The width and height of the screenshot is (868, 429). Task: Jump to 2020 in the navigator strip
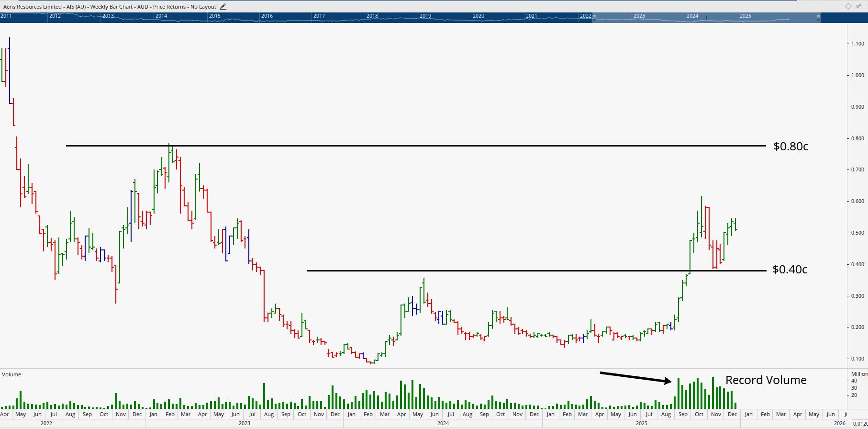(x=479, y=16)
